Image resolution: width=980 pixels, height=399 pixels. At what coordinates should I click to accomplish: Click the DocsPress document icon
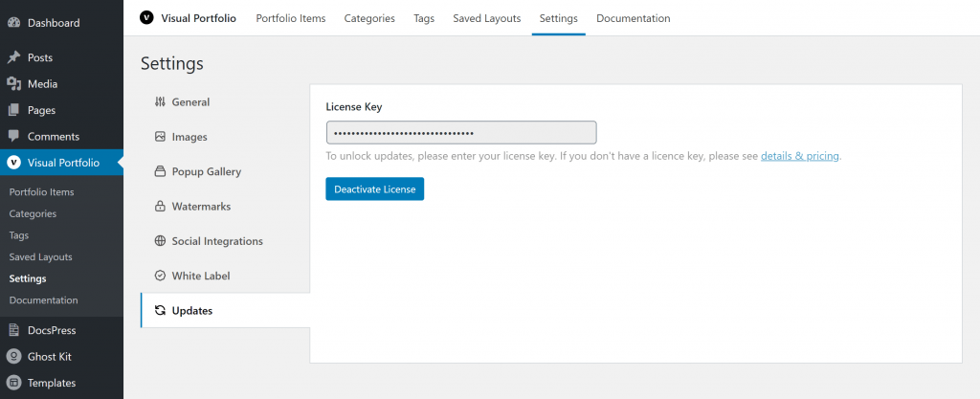click(13, 330)
